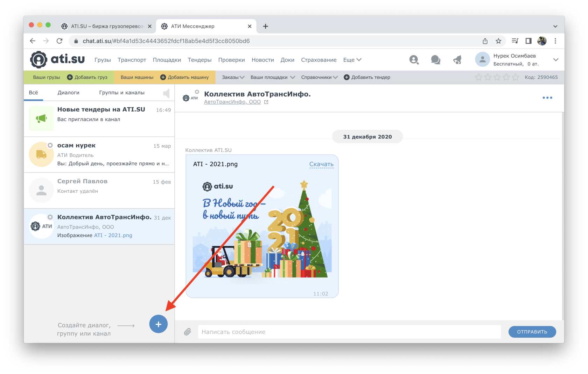Screen dimensions: 588x374
Task: Click the browser forward arrow
Action: tap(46, 41)
